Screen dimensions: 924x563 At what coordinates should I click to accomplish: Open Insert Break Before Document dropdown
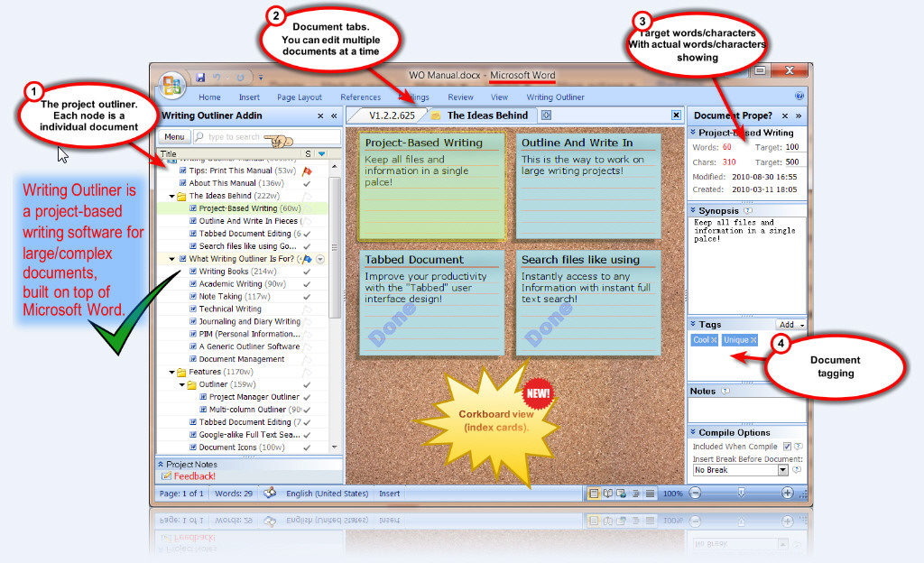point(782,470)
